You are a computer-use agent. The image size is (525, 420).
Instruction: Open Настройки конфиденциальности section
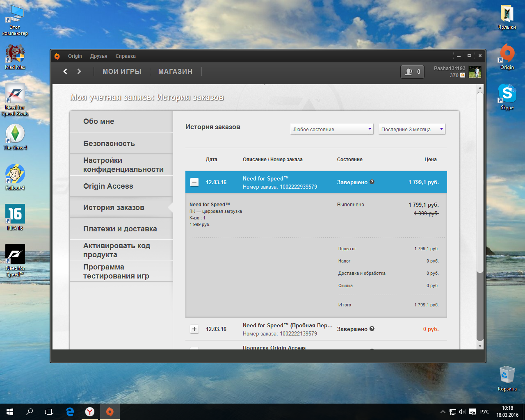pyautogui.click(x=121, y=165)
